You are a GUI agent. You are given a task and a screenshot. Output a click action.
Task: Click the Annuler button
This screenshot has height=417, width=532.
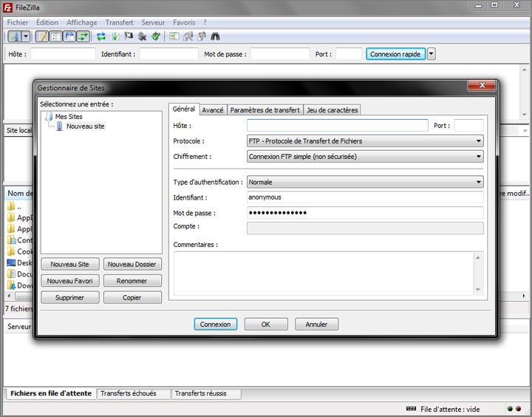(316, 325)
